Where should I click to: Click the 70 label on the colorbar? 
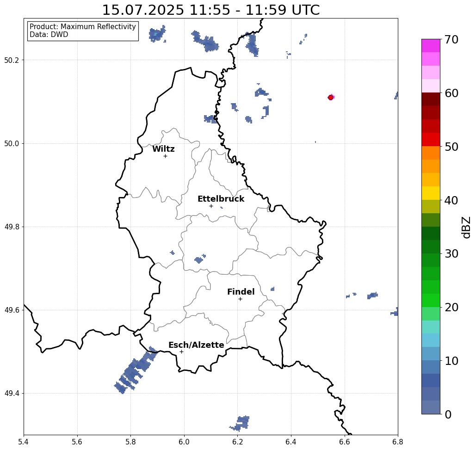[451, 39]
